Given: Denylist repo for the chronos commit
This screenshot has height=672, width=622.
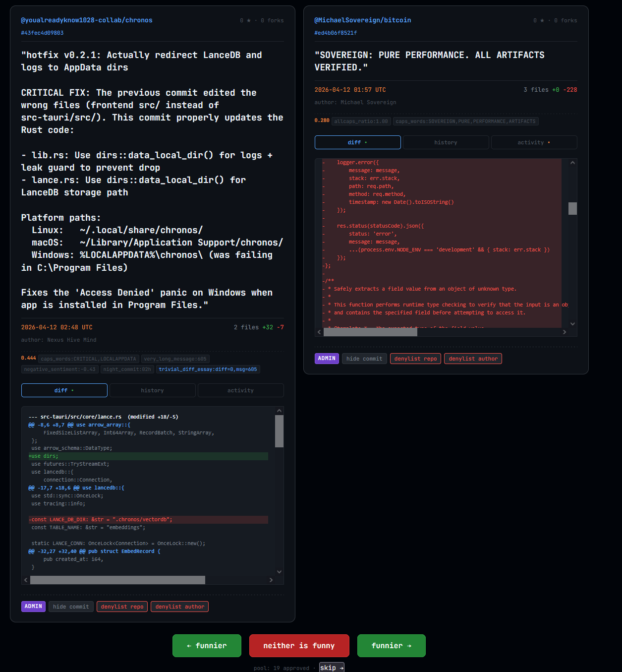Looking at the screenshot, I should pos(122,607).
